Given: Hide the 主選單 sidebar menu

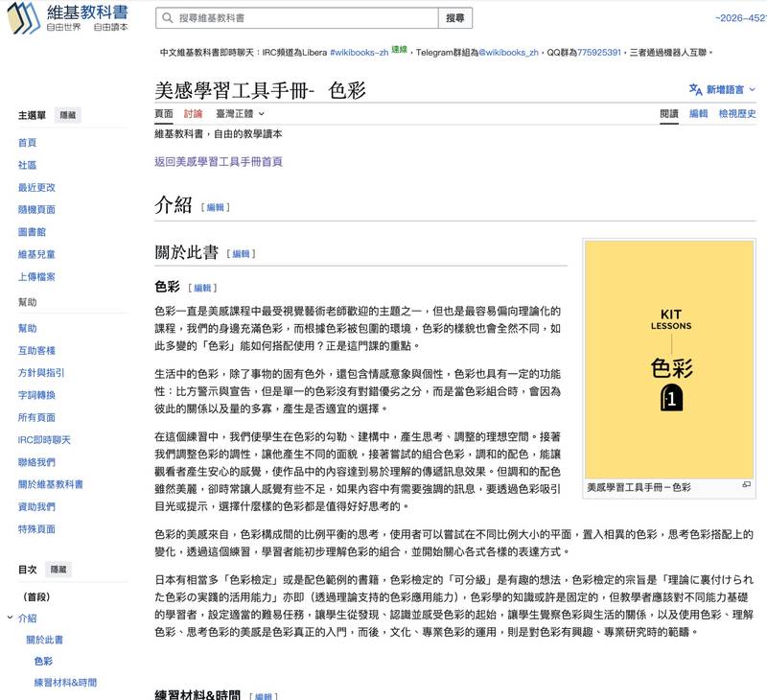Looking at the screenshot, I should (x=67, y=115).
